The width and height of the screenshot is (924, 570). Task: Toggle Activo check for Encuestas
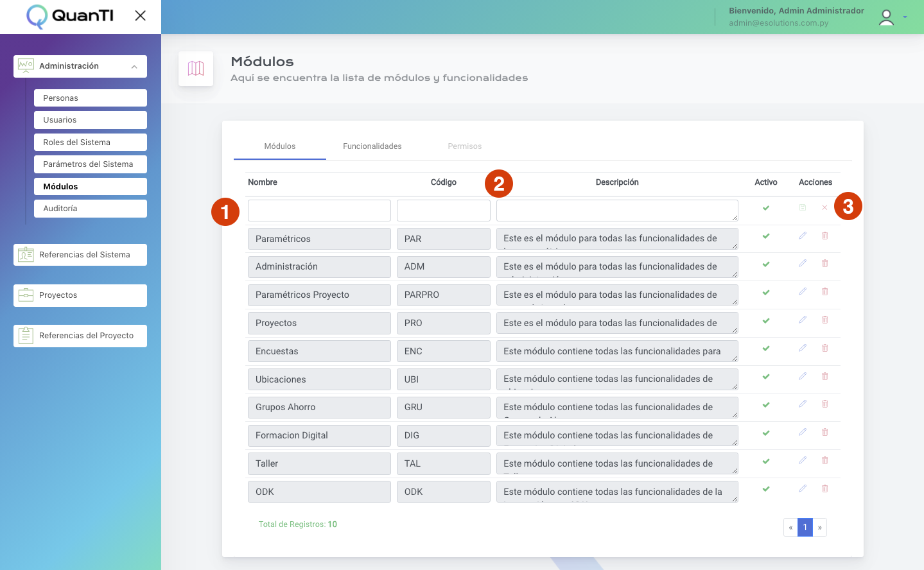tap(766, 349)
